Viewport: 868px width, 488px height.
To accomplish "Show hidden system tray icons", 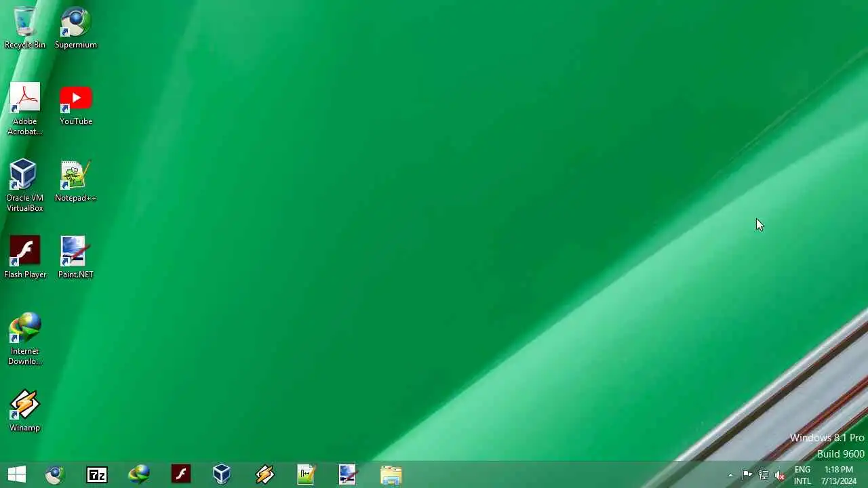I will click(x=730, y=475).
